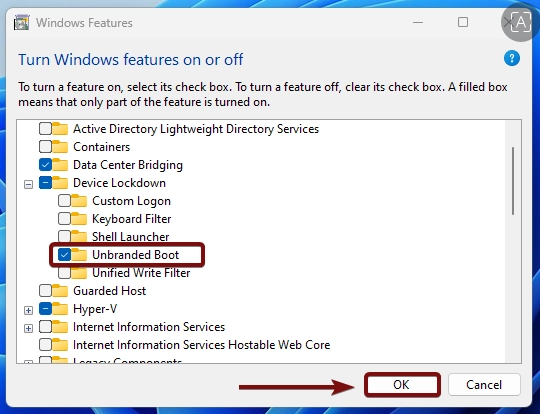This screenshot has height=414, width=540.
Task: Uncheck the Unbranded Boot checkbox
Action: point(64,255)
